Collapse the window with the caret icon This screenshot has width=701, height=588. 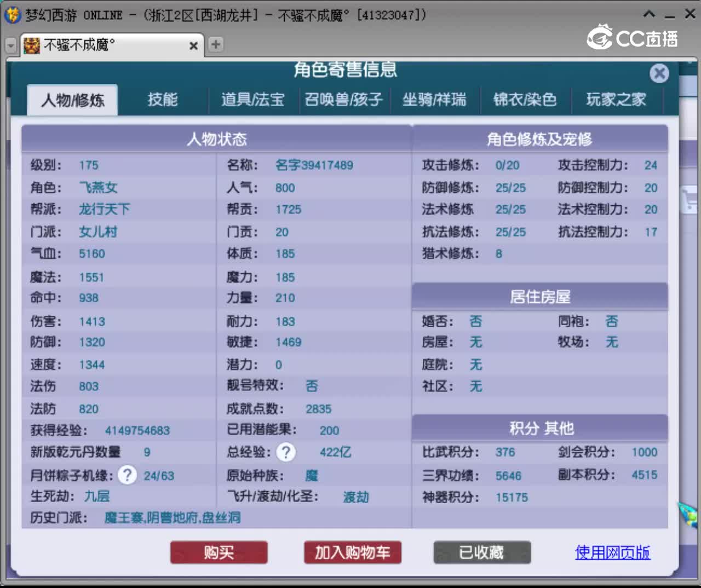point(649,14)
